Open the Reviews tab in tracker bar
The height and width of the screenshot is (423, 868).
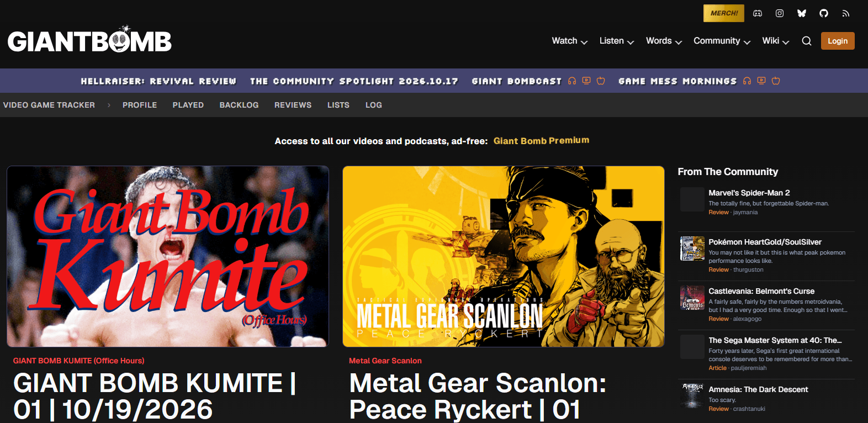293,105
